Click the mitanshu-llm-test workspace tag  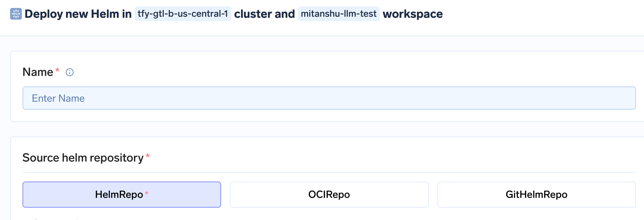339,14
